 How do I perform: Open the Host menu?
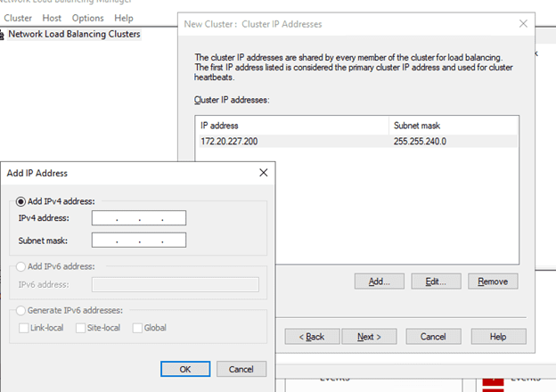[x=52, y=18]
